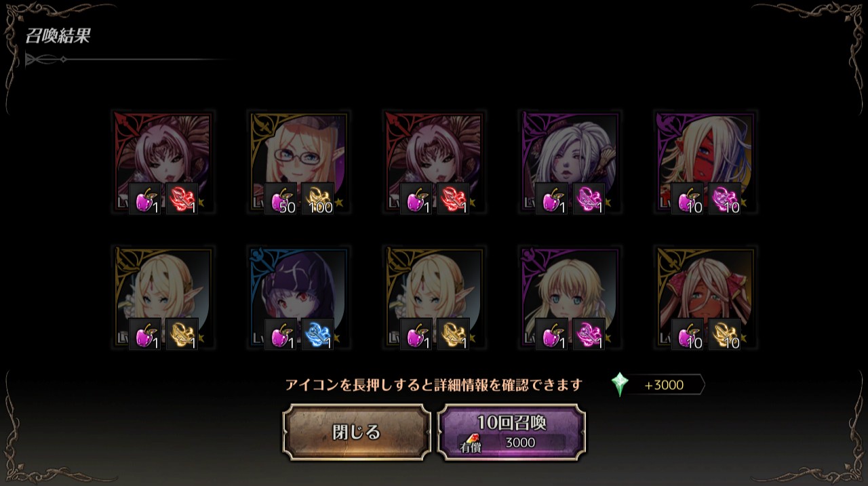Tap the green gem icon beside +3000
The image size is (868, 486).
point(620,384)
